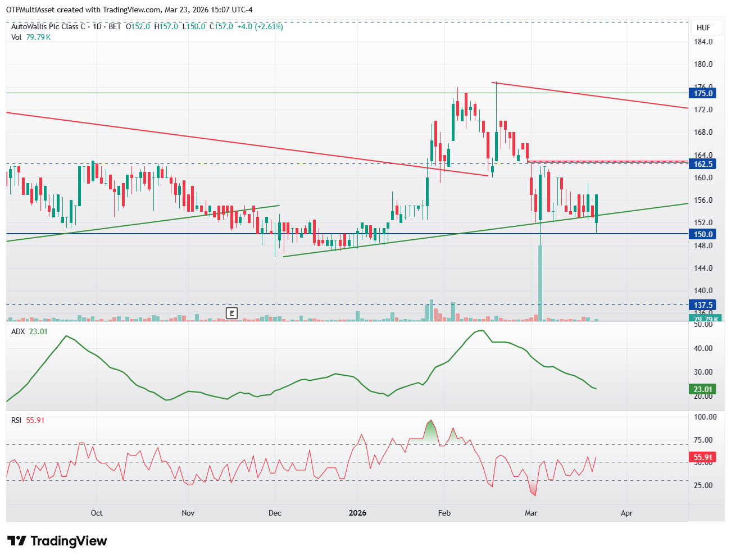Click the OTPMultiAsset created with TradingView.com header text
Screen dimensions: 731x560
pos(129,10)
